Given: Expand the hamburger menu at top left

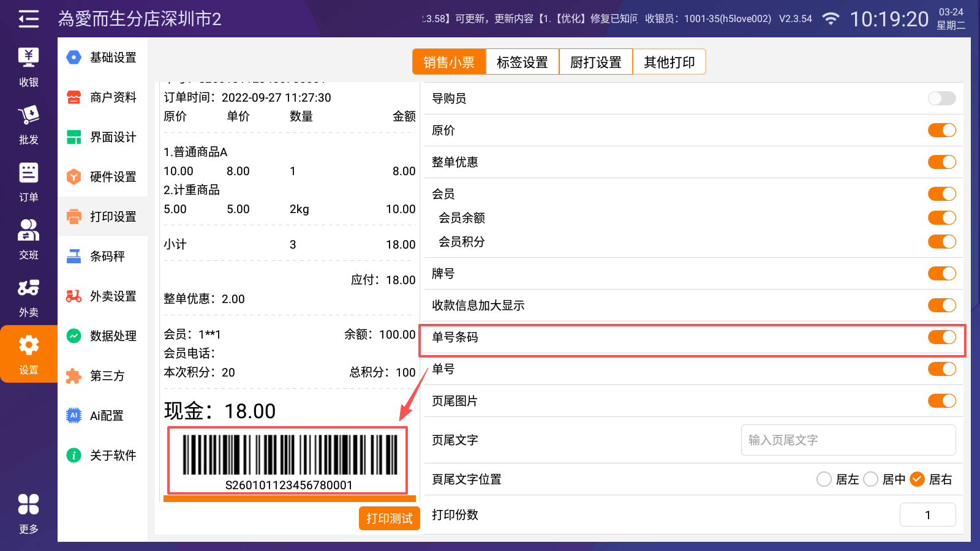Looking at the screenshot, I should tap(28, 19).
